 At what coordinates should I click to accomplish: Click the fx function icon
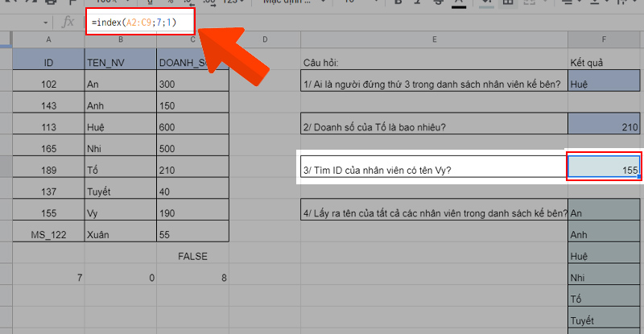tap(69, 23)
